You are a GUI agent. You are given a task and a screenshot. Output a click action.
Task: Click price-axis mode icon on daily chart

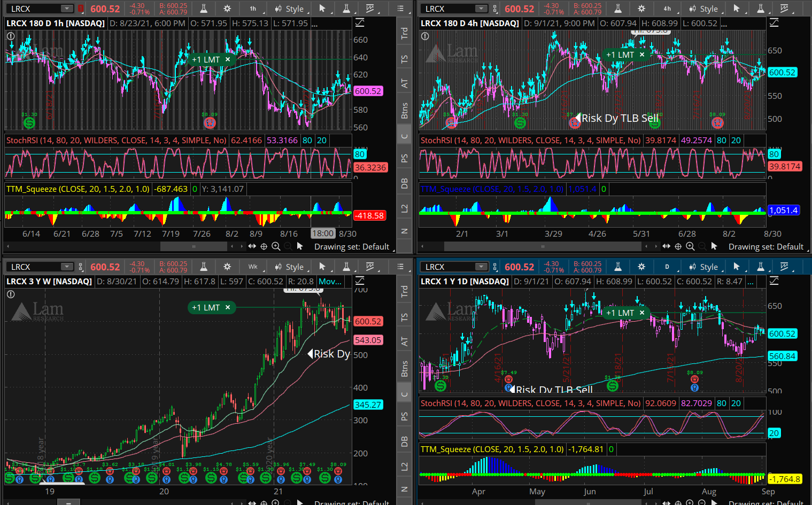(x=774, y=281)
